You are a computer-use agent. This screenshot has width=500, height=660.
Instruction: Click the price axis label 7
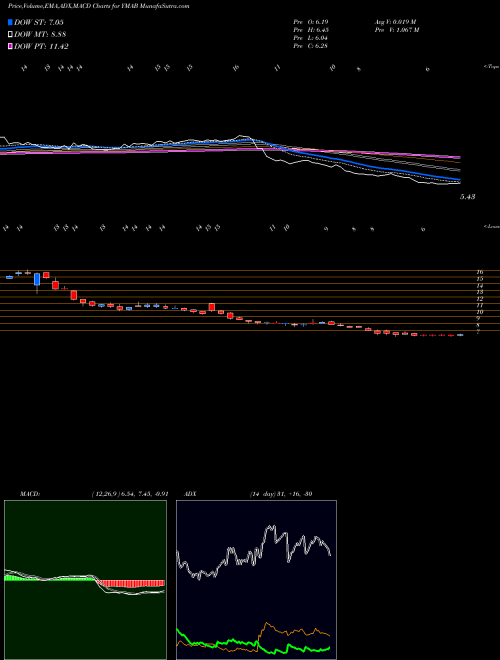tap(479, 333)
